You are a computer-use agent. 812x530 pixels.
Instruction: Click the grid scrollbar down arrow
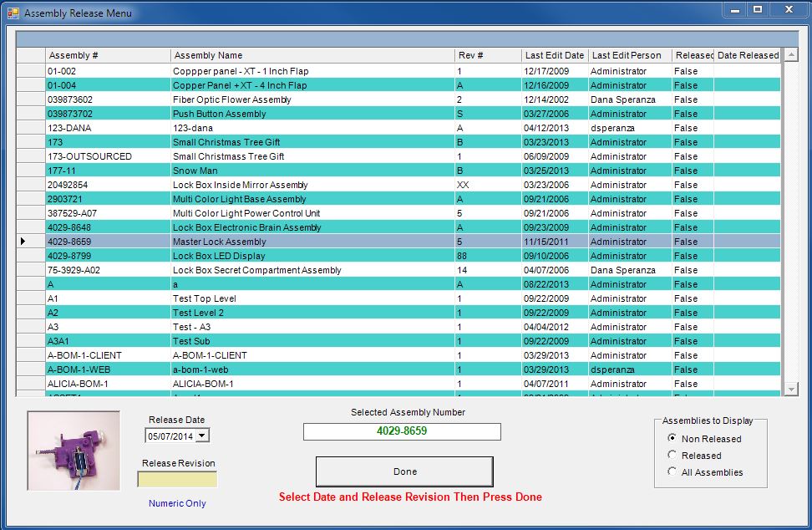pos(791,389)
